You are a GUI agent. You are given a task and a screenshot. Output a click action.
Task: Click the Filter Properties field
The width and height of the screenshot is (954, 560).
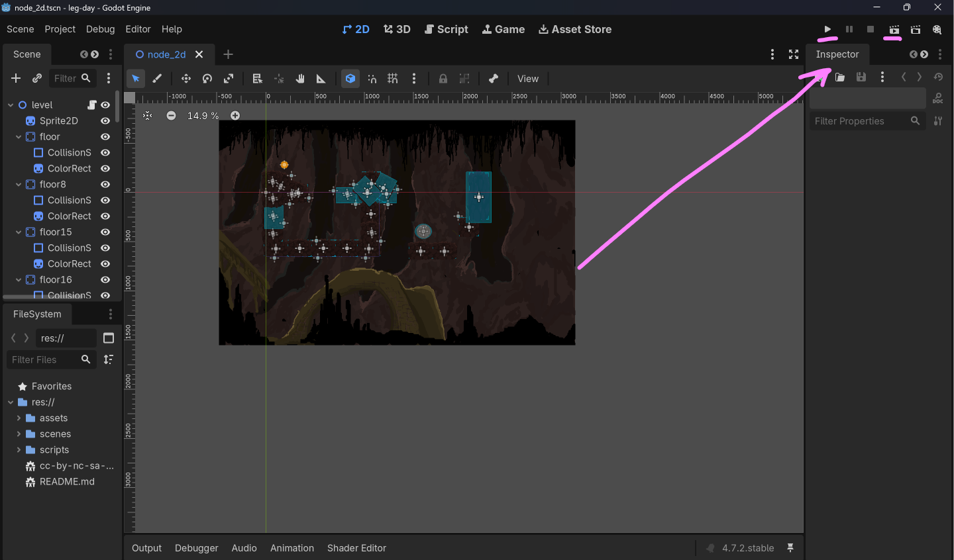click(867, 121)
